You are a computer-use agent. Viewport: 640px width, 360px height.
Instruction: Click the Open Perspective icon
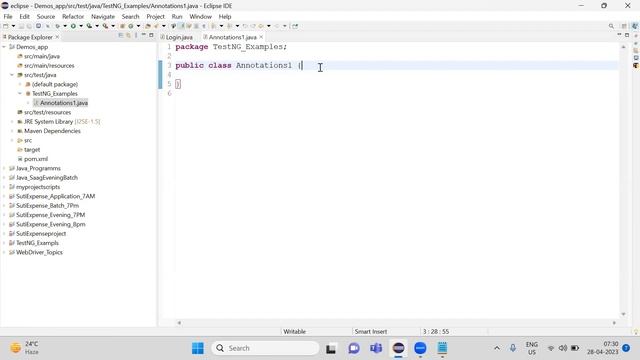624,26
